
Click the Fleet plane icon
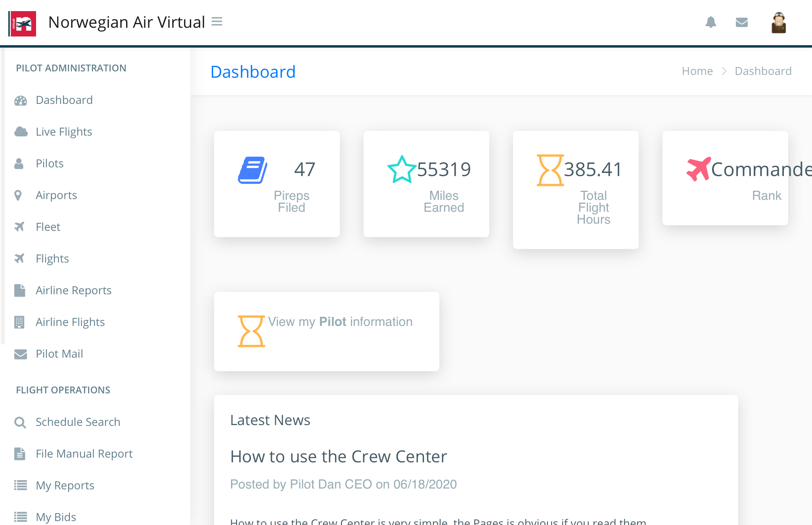[x=19, y=226]
